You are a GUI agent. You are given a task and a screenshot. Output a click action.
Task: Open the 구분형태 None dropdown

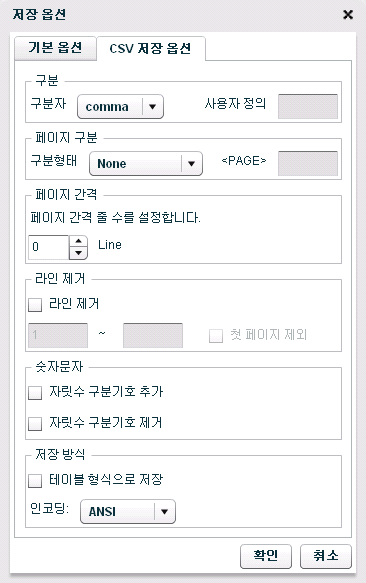[x=146, y=164]
